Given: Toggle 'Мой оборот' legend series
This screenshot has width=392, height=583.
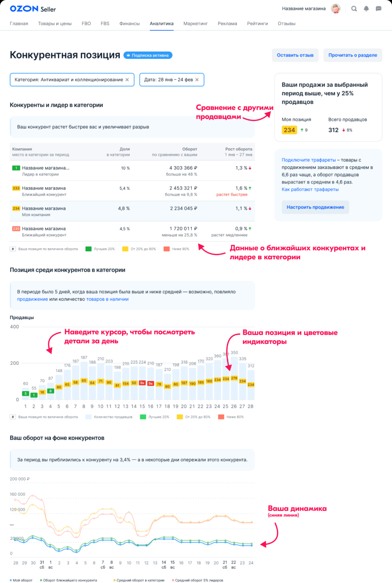Looking at the screenshot, I should [x=22, y=580].
